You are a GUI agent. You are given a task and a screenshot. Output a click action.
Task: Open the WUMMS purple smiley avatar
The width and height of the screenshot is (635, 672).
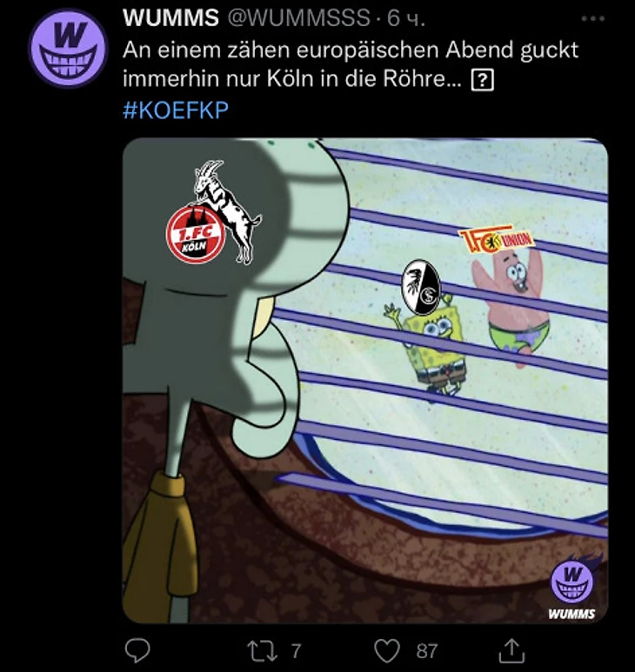[68, 48]
